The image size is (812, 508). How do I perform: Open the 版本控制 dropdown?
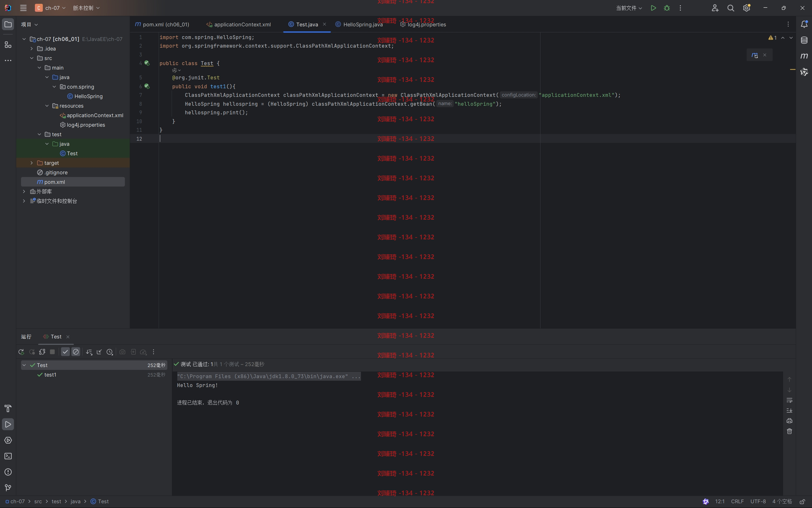(86, 8)
